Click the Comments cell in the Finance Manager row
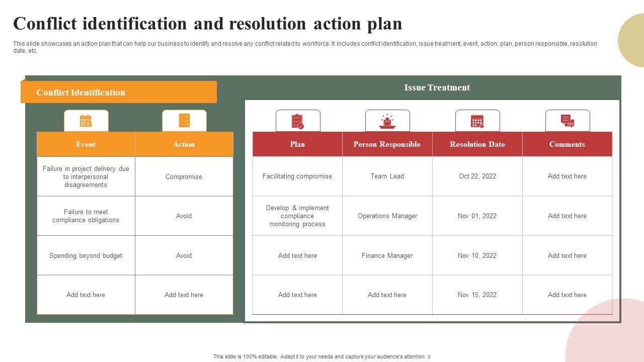Screen dimensions: 644x362 567,255
